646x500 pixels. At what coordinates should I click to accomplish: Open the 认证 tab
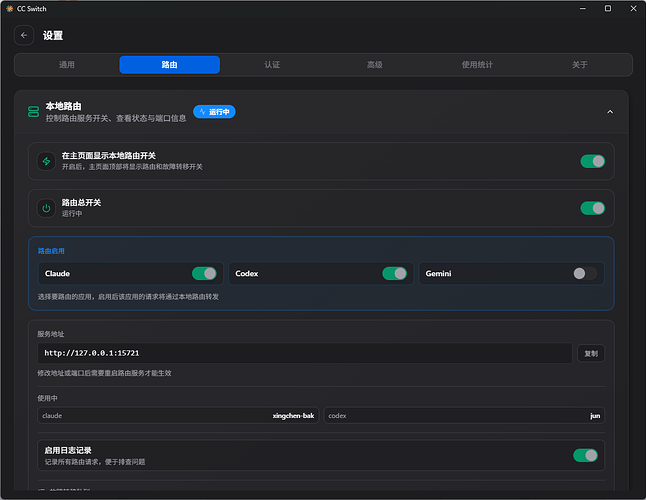click(x=272, y=65)
